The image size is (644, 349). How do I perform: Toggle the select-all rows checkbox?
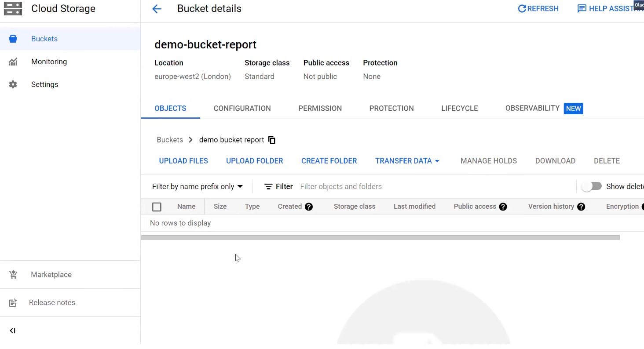click(x=157, y=207)
